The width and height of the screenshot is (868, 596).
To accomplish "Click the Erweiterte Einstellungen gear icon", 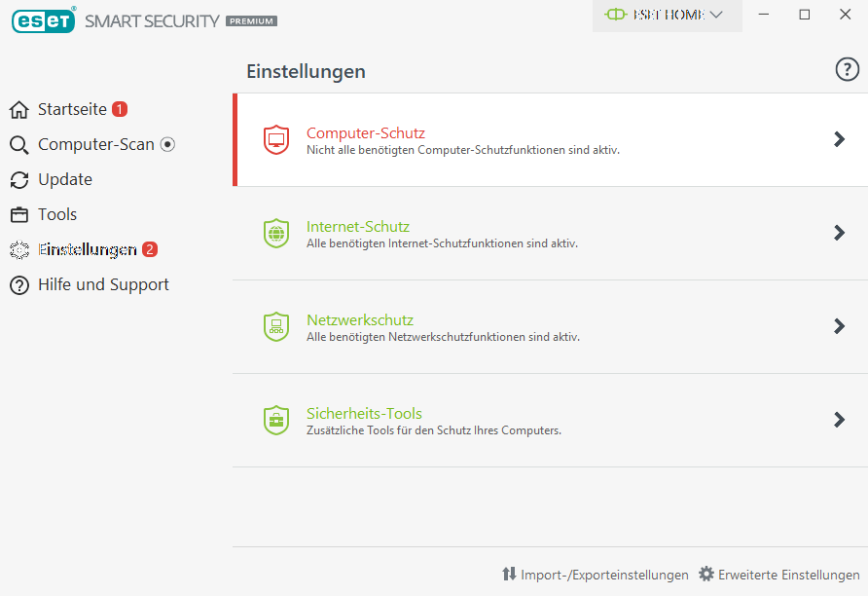I will tap(705, 574).
